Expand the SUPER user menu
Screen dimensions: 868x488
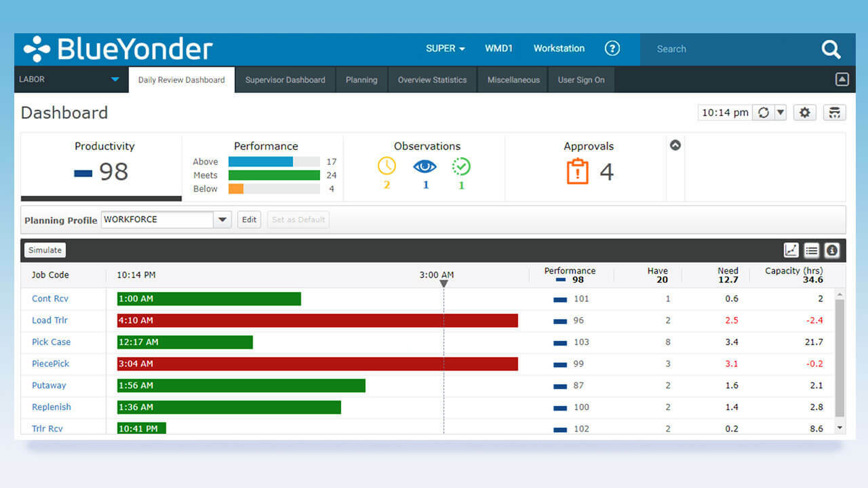pyautogui.click(x=444, y=48)
